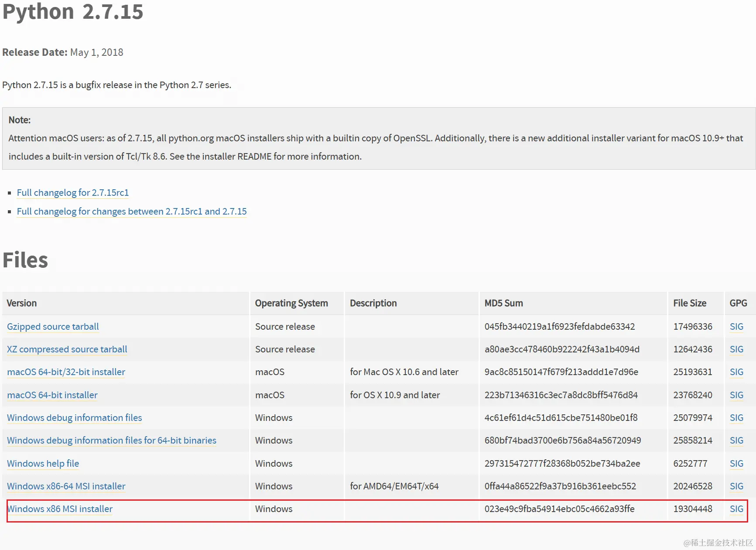The width and height of the screenshot is (756, 550).
Task: Open SIG for Windows x86 MSI installer
Action: click(x=736, y=509)
